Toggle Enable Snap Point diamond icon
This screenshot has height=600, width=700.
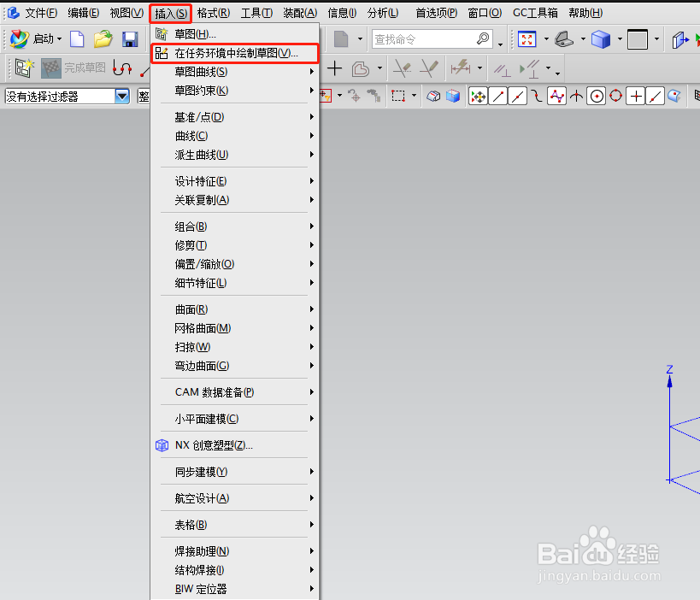pos(478,96)
